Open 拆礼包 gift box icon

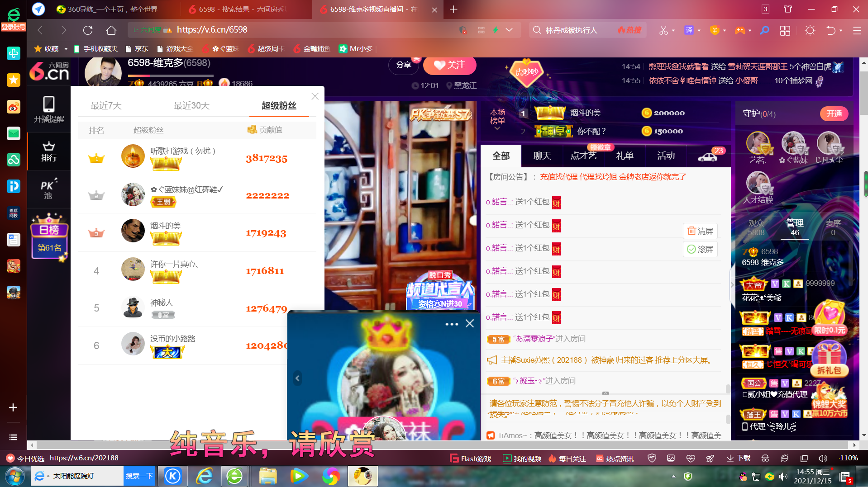coord(829,359)
